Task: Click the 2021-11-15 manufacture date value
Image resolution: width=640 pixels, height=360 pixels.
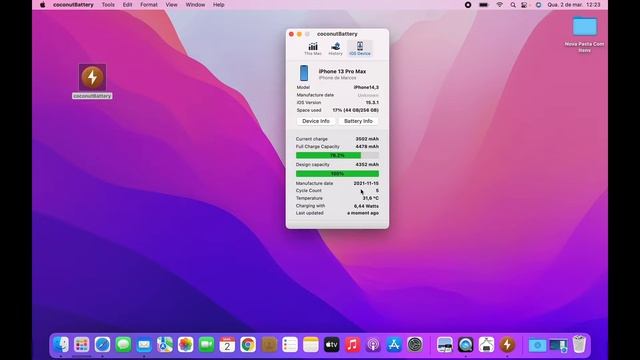Action: pyautogui.click(x=366, y=183)
